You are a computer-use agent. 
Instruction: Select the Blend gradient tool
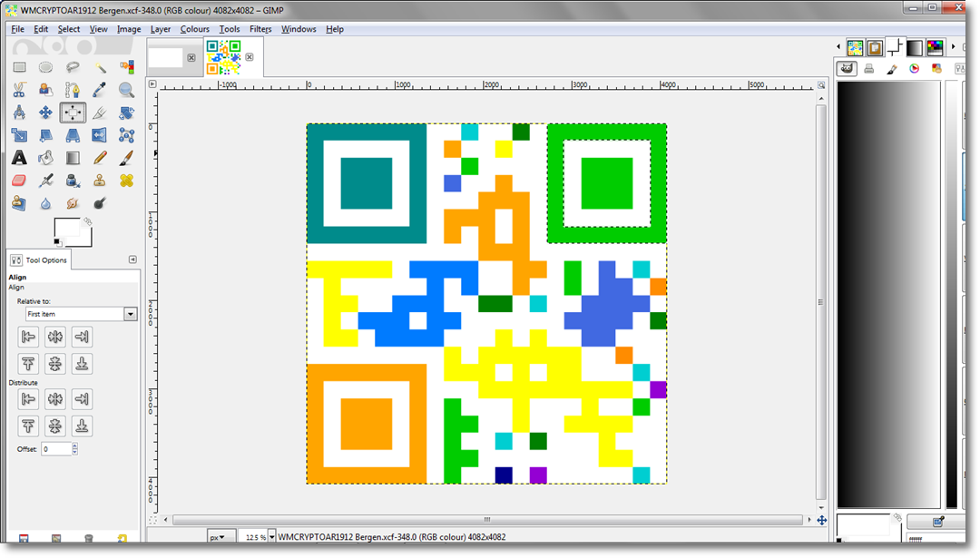tap(73, 158)
